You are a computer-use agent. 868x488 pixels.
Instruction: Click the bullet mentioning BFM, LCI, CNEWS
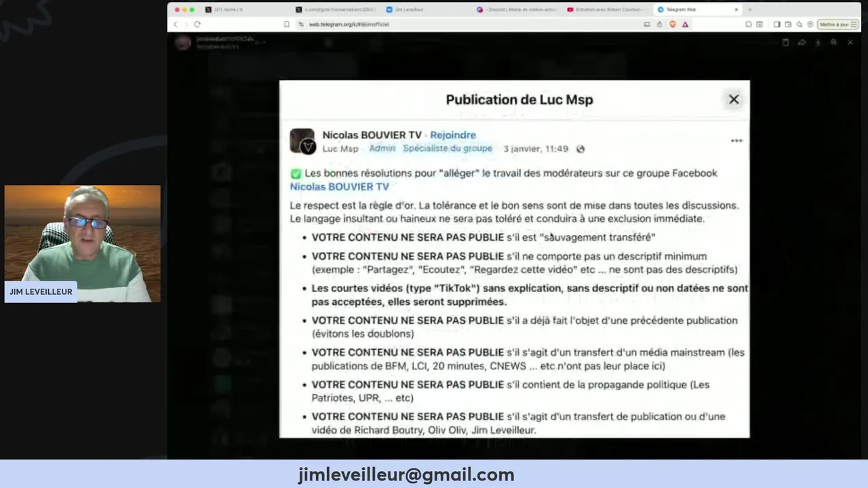[528, 359]
